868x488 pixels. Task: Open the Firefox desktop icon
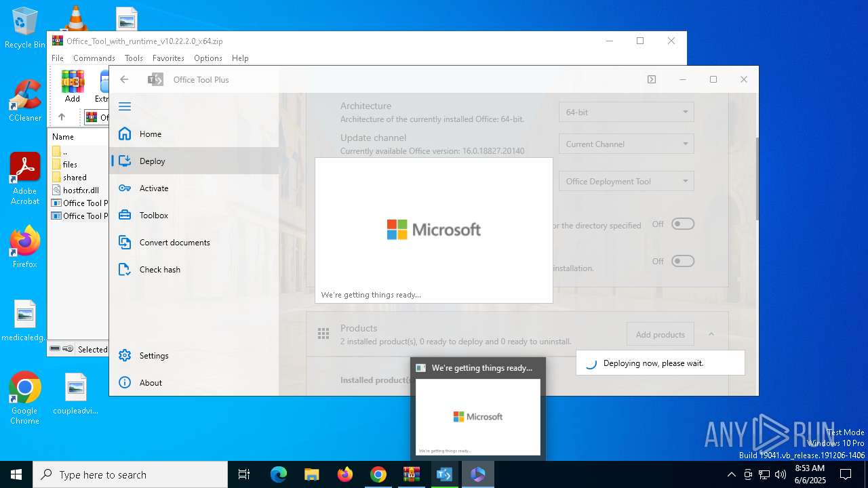[24, 247]
